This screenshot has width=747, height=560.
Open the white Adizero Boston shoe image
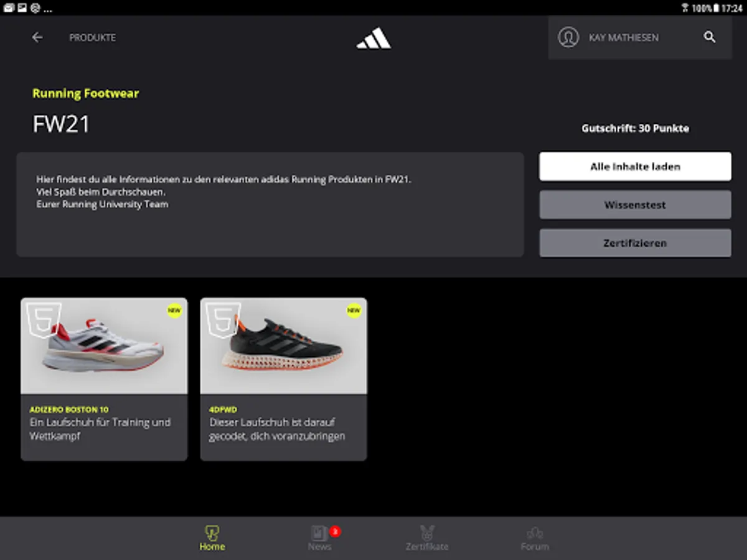pos(104,346)
